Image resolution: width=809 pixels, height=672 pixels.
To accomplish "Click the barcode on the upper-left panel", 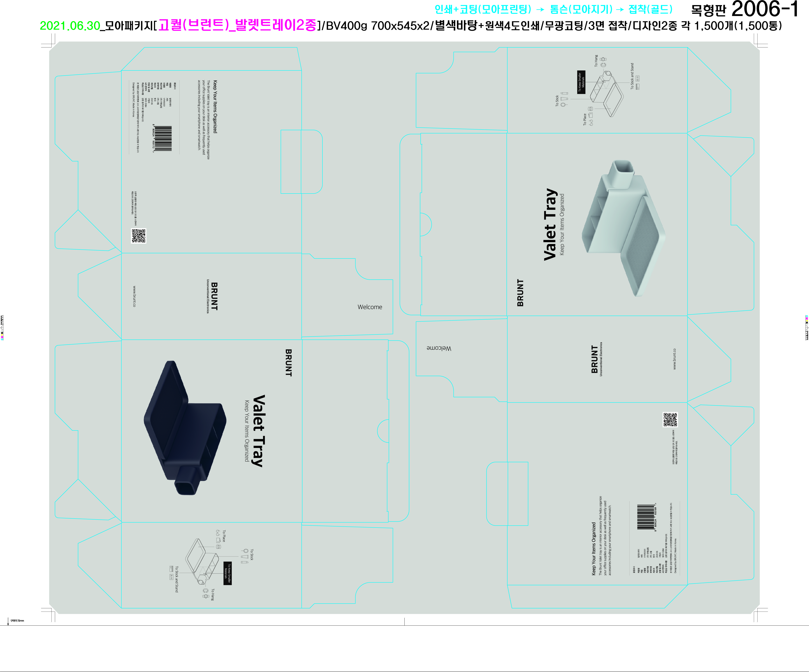I will point(163,138).
